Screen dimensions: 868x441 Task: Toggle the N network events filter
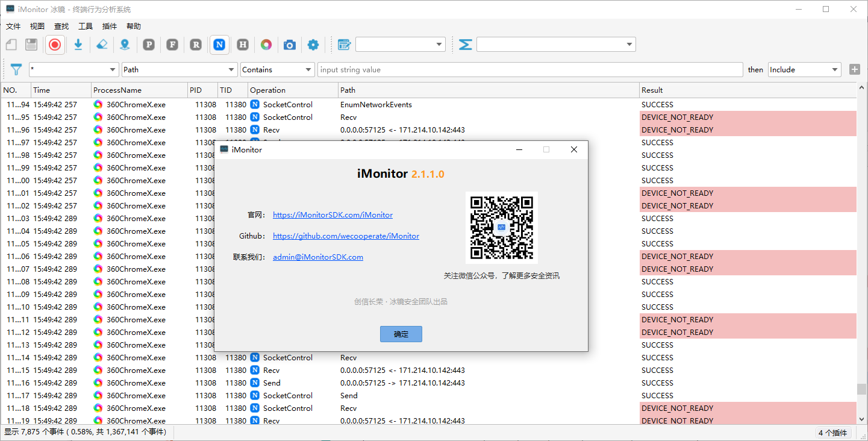click(x=220, y=45)
